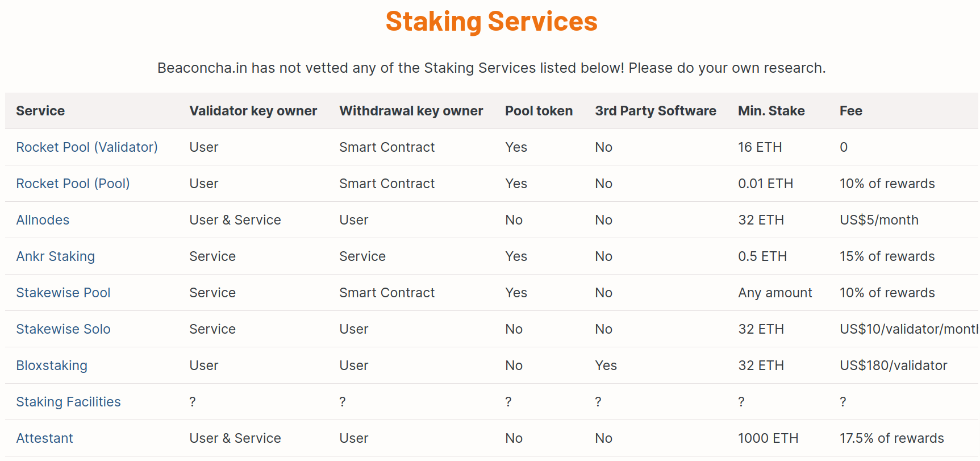
Task: Click the Allnodes service link
Action: tap(43, 220)
